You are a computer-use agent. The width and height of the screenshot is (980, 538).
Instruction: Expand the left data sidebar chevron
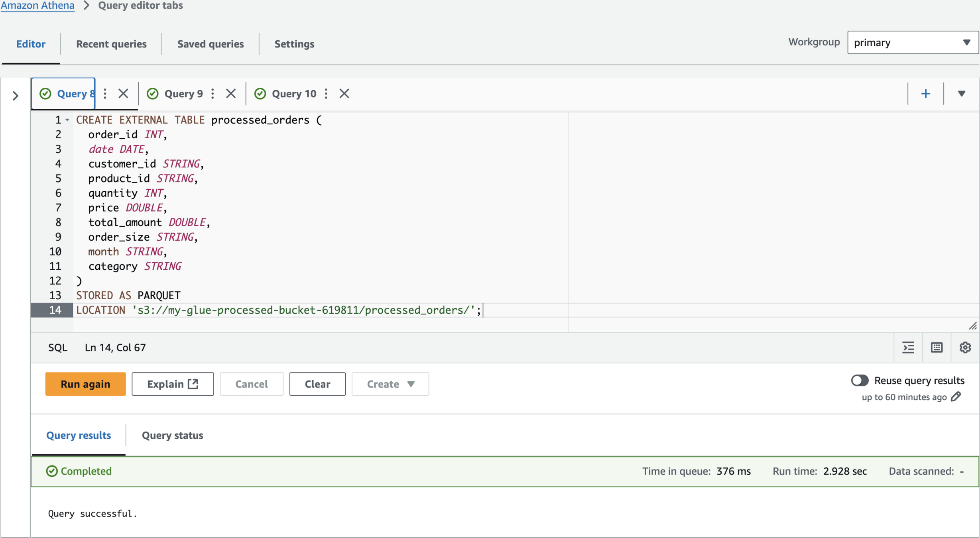[15, 96]
